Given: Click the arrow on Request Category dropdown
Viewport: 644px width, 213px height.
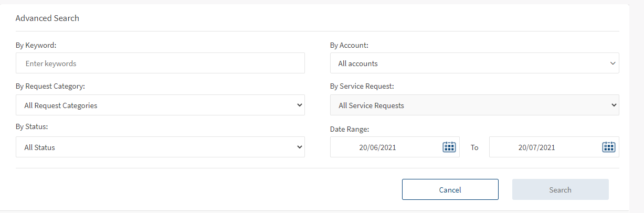Looking at the screenshot, I should pyautogui.click(x=299, y=105).
